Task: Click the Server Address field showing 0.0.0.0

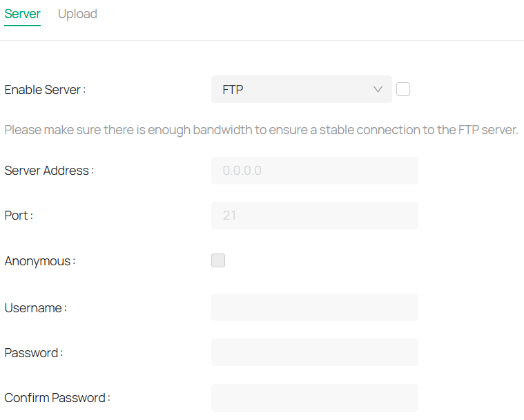Action: (315, 171)
